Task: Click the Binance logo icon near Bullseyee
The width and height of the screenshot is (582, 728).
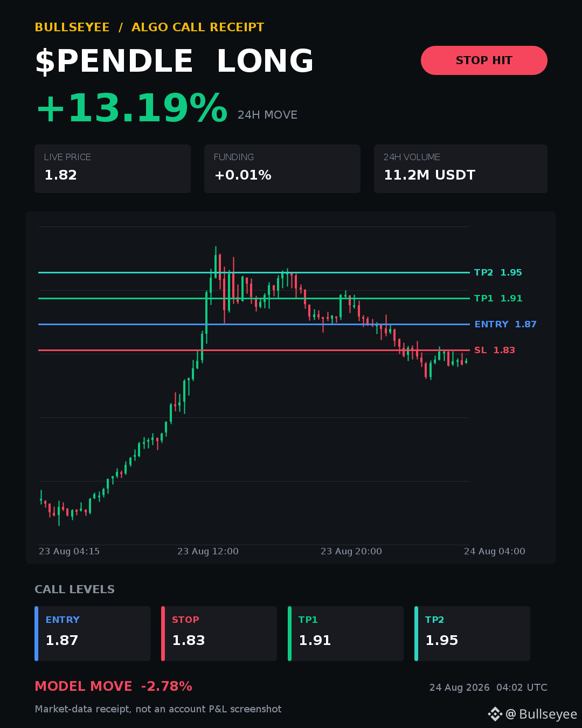Action: 495,714
